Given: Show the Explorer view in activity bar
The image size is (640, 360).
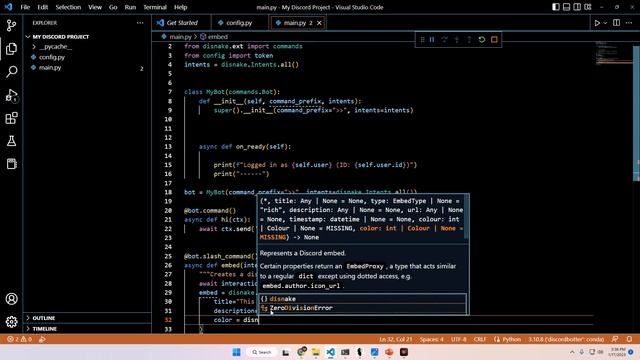Looking at the screenshot, I should pyautogui.click(x=11, y=49).
